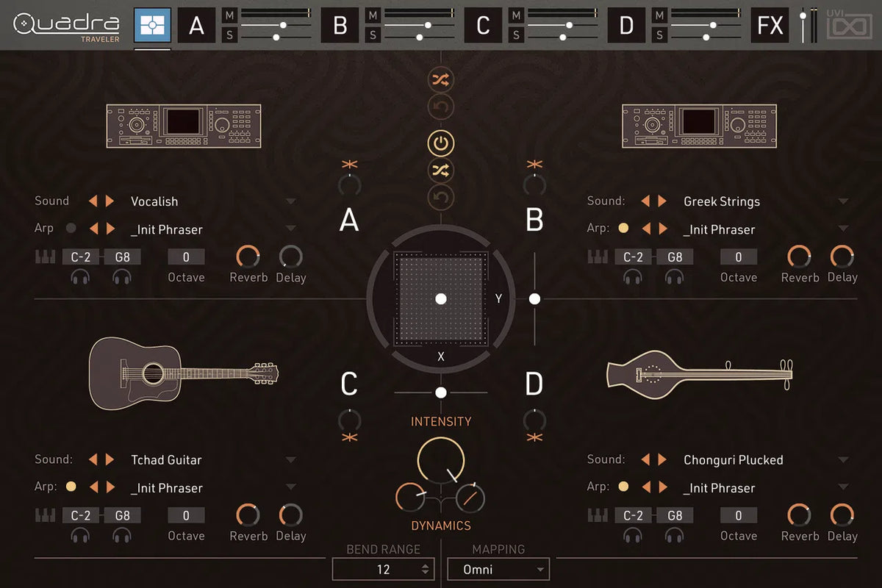Click the topmost shuffle randomize icon
Viewport: 882px width, 588px height.
pyautogui.click(x=440, y=79)
